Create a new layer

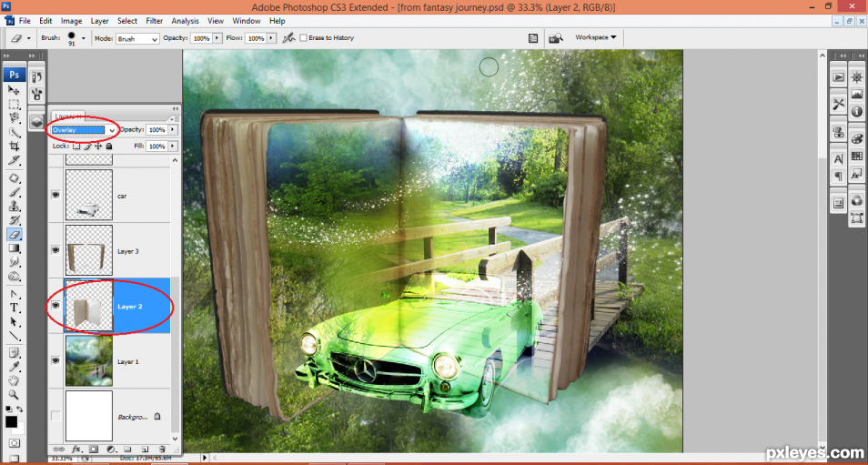coord(145,449)
